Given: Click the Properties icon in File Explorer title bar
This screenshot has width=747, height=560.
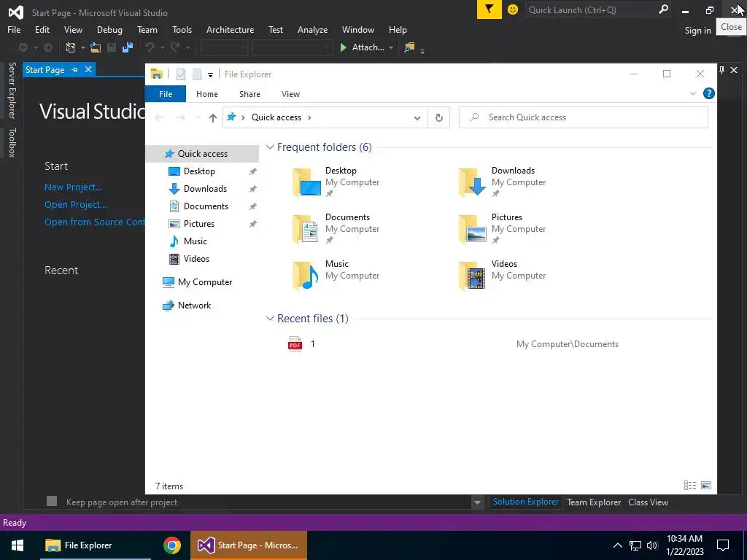Looking at the screenshot, I should pyautogui.click(x=181, y=74).
